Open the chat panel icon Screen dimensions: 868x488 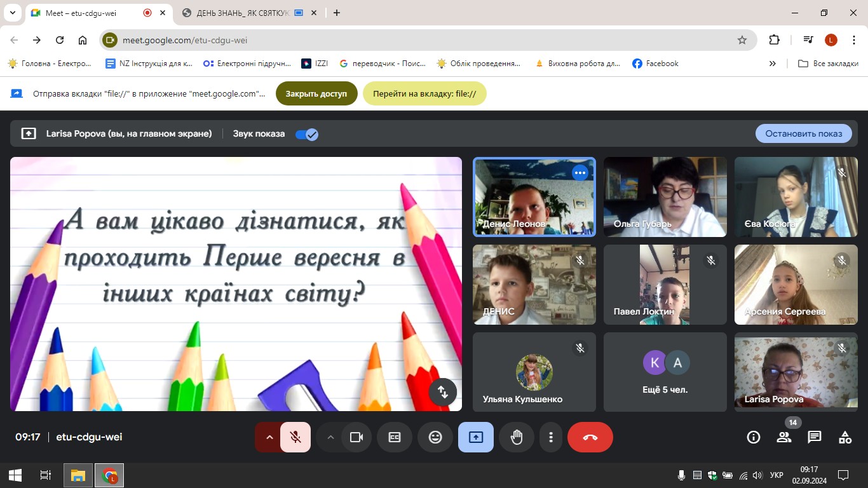(815, 437)
